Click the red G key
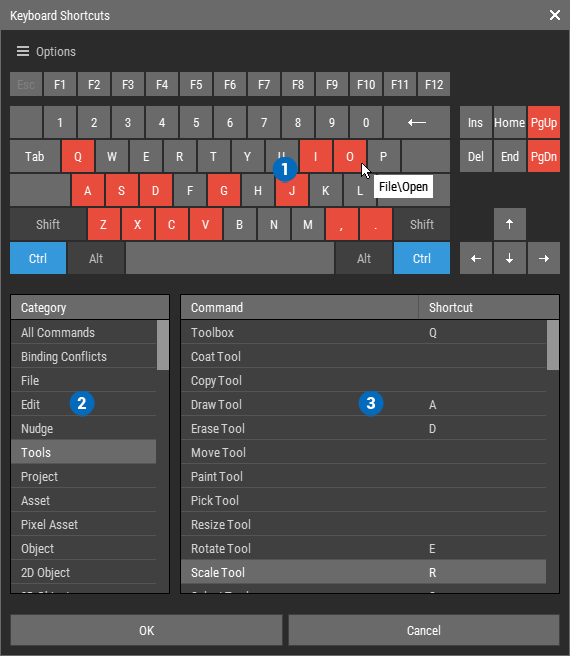The height and width of the screenshot is (656, 570). click(x=224, y=190)
